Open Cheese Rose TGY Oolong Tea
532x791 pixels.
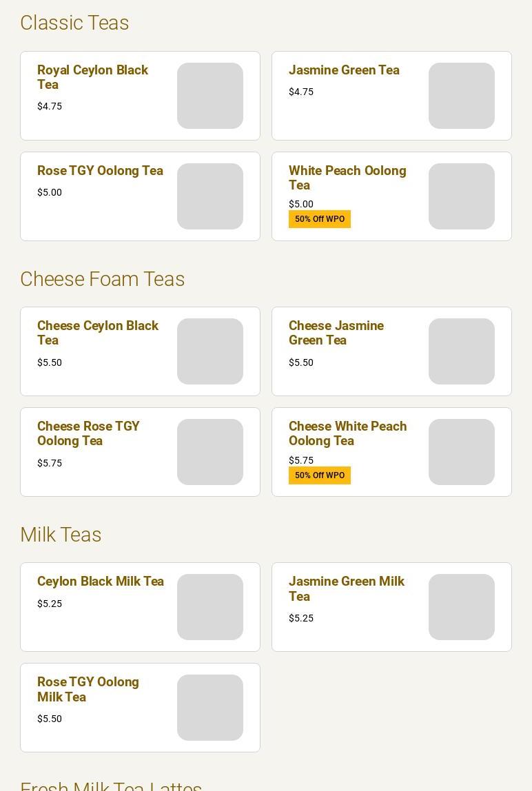pos(140,452)
